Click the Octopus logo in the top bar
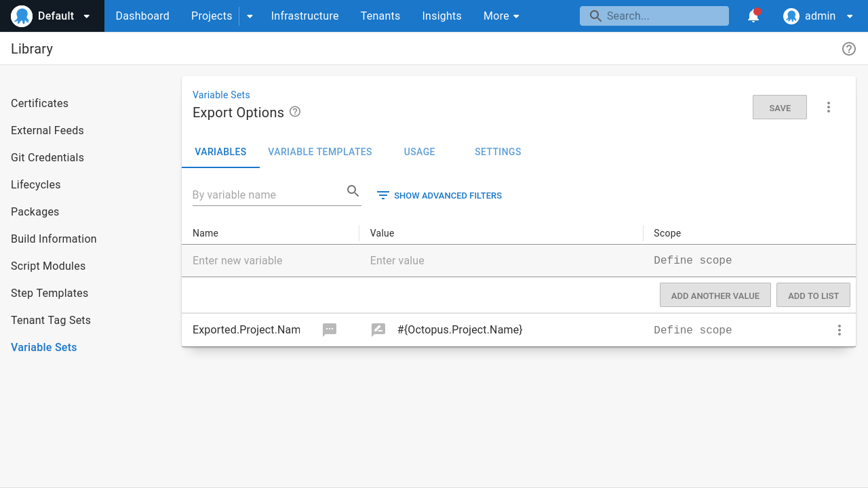Screen dimensions: 868x488 pyautogui.click(x=21, y=16)
